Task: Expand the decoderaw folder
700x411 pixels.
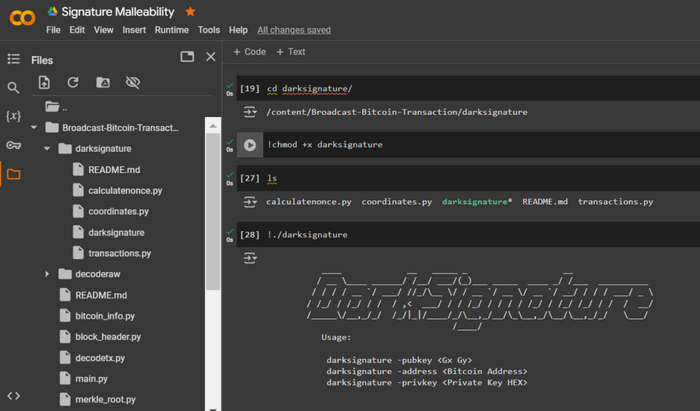Action: [x=47, y=274]
